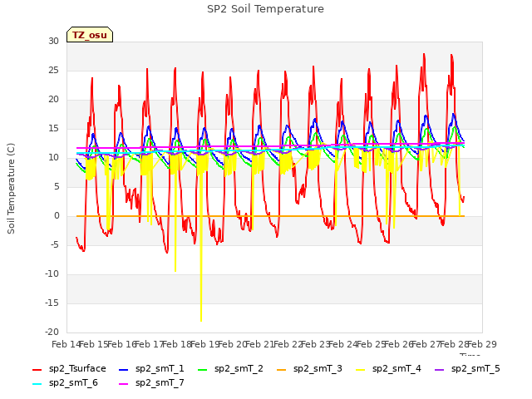The height and width of the screenshot is (399, 532).
Task: Click the Soil Temperature (C) axis label
Action: (x=11, y=189)
